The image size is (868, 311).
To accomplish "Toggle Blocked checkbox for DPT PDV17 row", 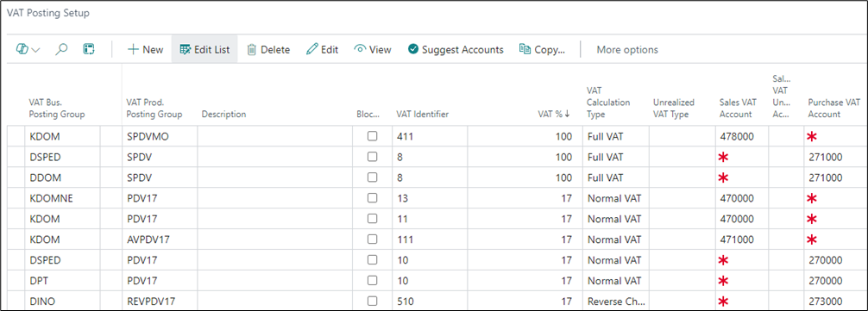I will [x=373, y=281].
